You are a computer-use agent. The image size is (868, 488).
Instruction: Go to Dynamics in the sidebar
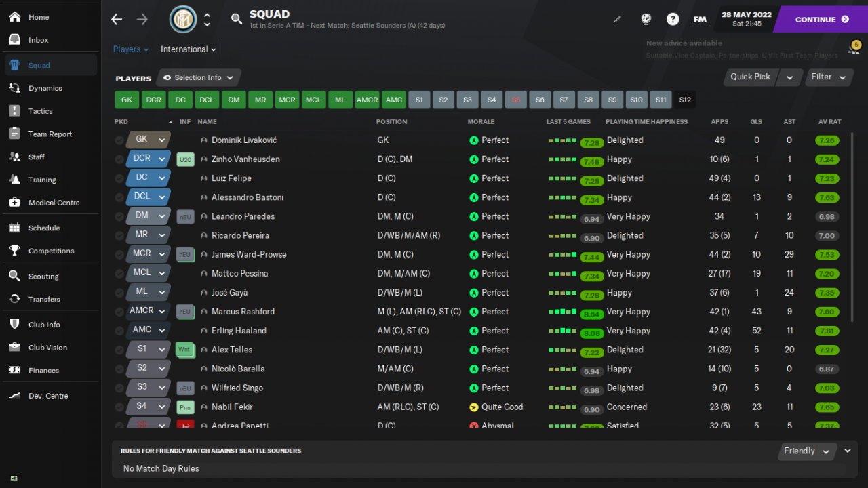point(51,88)
